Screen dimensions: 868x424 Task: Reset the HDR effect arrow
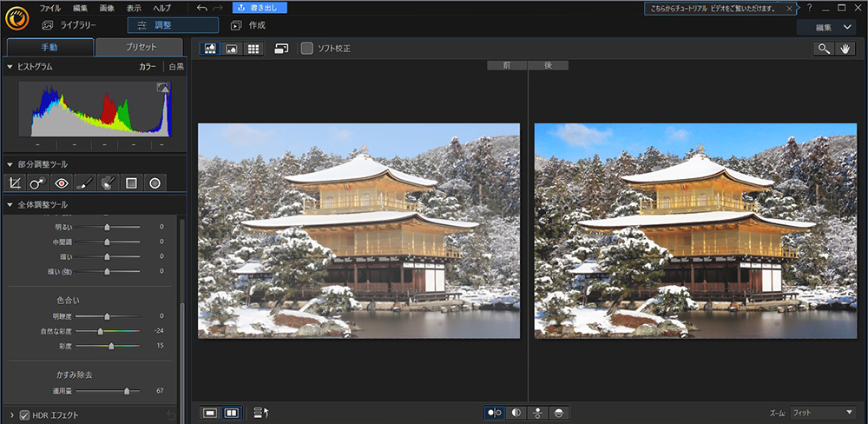[172, 415]
